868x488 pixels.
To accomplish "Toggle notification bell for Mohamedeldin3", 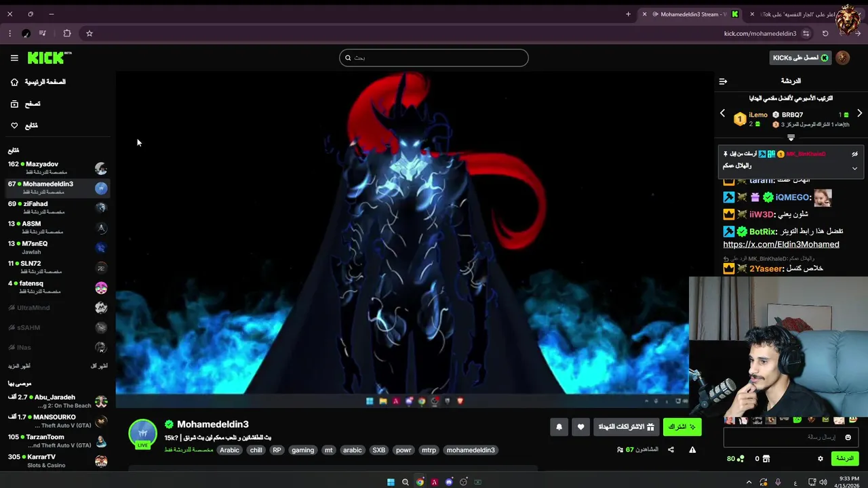I will 559,427.
